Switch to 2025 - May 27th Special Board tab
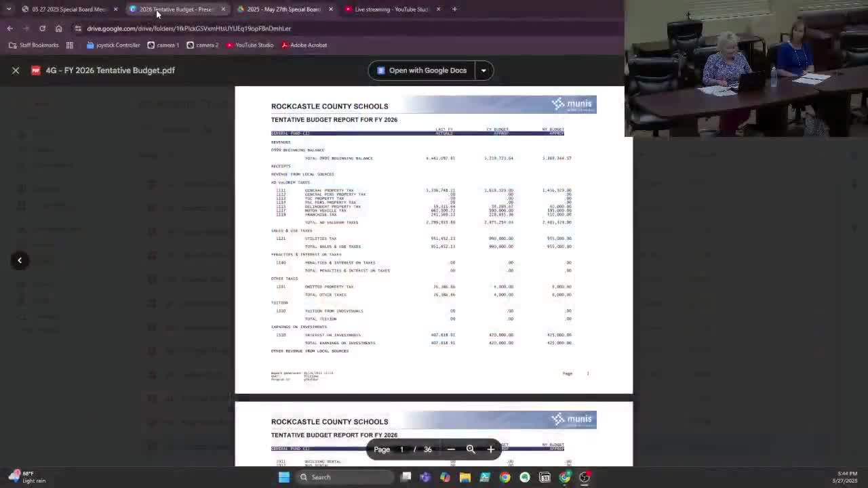The image size is (868, 488). tap(283, 9)
